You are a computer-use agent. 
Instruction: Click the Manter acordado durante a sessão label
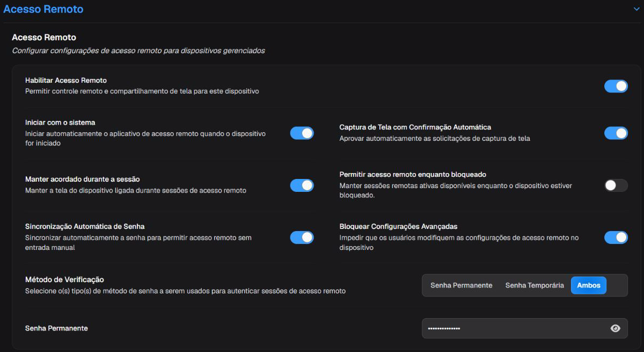[83, 179]
